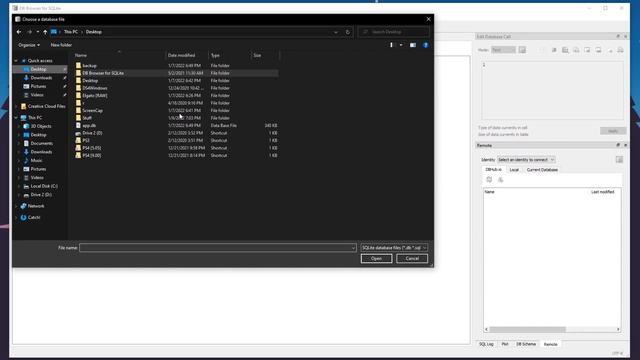Image resolution: width=640 pixels, height=360 pixels.
Task: Select the Catch! sidebar item
Action: [x=33, y=217]
